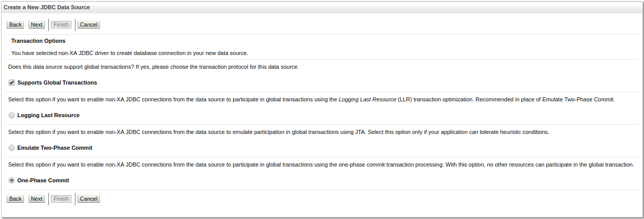
Task: Click the "One-Phase Commit" label text
Action: click(x=43, y=180)
